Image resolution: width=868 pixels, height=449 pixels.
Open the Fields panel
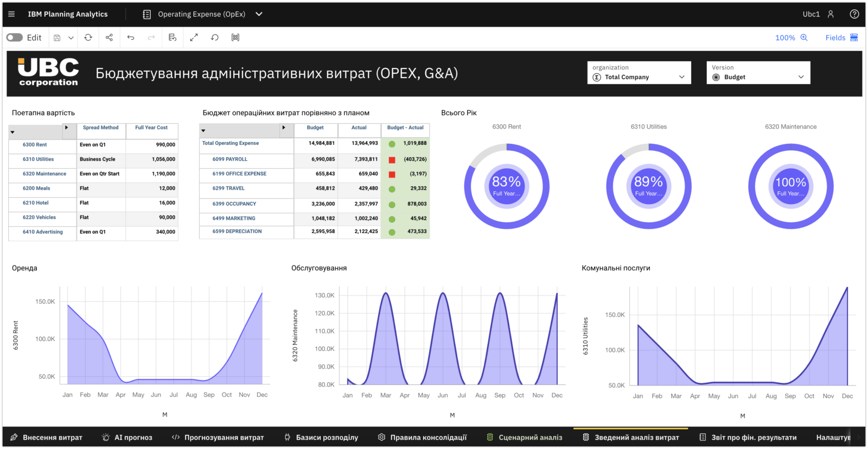coord(842,37)
